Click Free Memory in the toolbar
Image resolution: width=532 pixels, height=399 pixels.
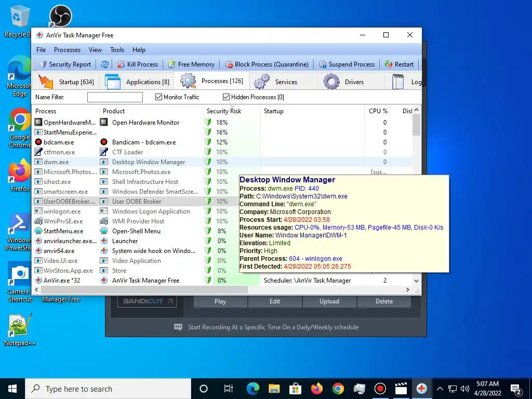point(192,64)
